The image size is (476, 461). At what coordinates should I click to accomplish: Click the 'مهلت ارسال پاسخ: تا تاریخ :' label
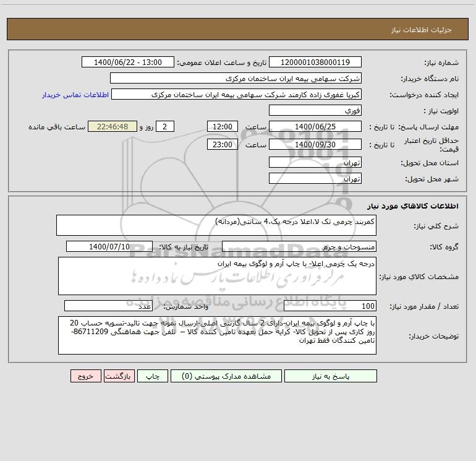click(414, 127)
